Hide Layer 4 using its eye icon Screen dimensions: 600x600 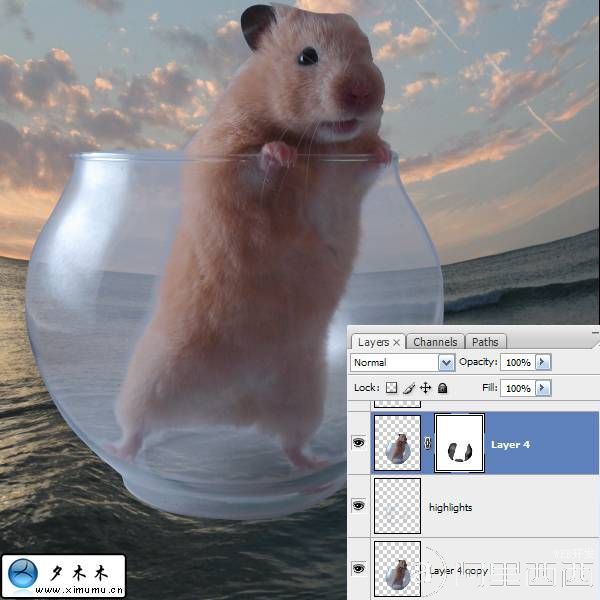point(359,443)
